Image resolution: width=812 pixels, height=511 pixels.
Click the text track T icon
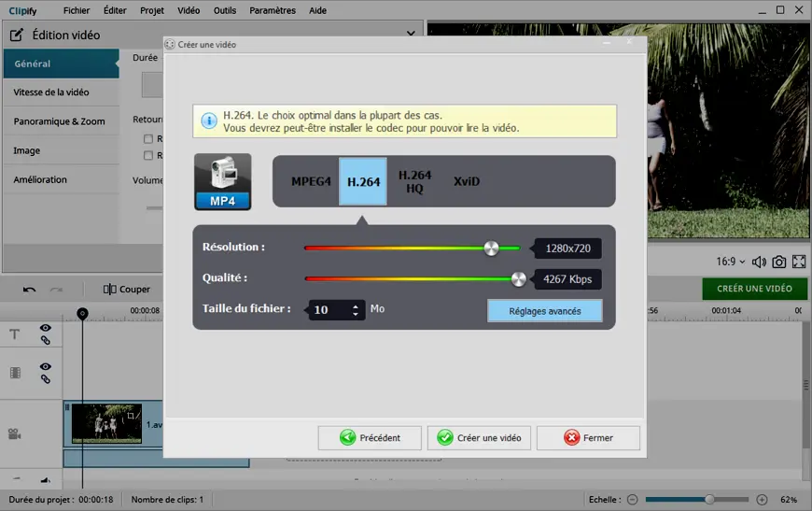tap(15, 334)
